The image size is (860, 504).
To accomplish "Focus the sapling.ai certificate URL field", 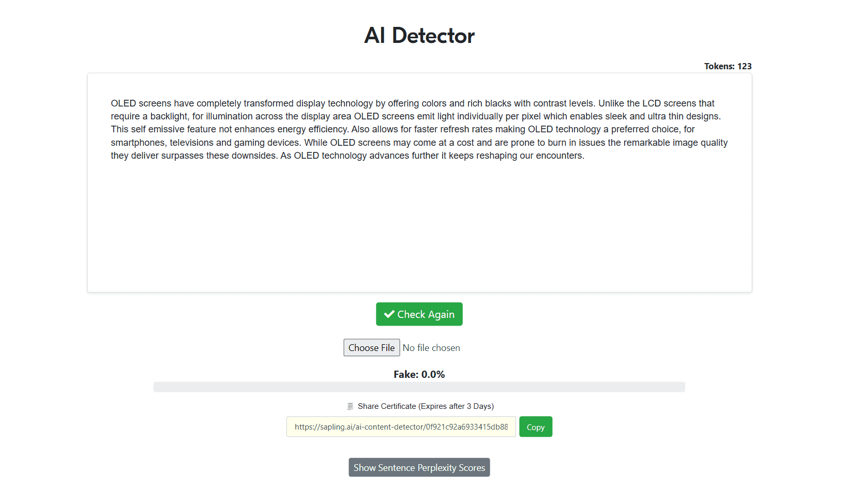I will coord(401,427).
